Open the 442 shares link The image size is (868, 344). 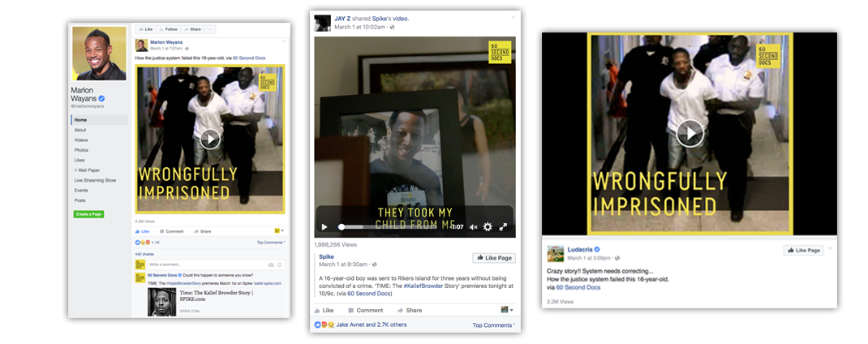point(143,254)
